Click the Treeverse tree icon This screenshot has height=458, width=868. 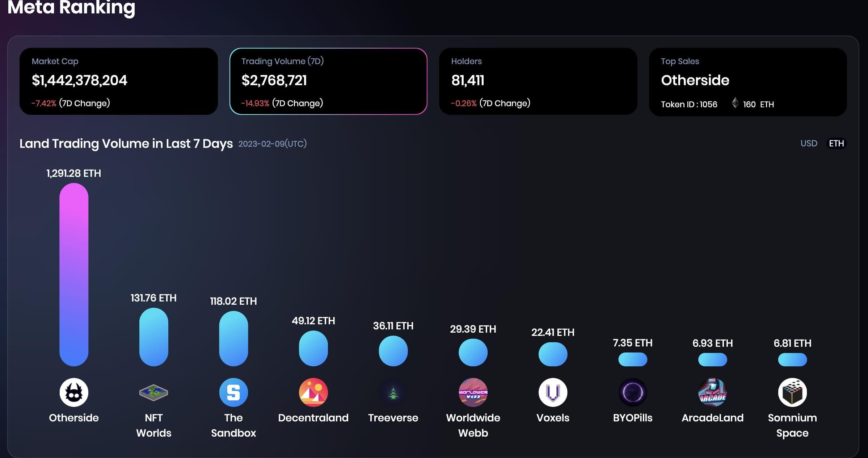click(393, 392)
